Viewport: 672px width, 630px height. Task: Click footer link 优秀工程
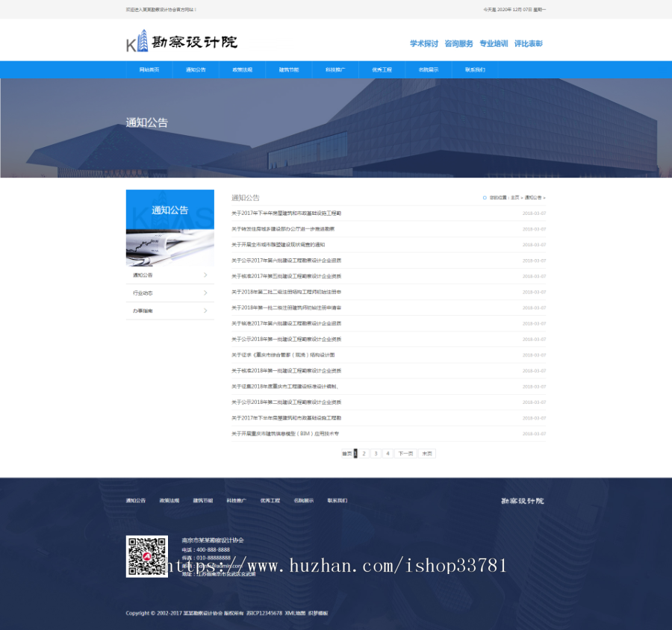click(x=270, y=501)
